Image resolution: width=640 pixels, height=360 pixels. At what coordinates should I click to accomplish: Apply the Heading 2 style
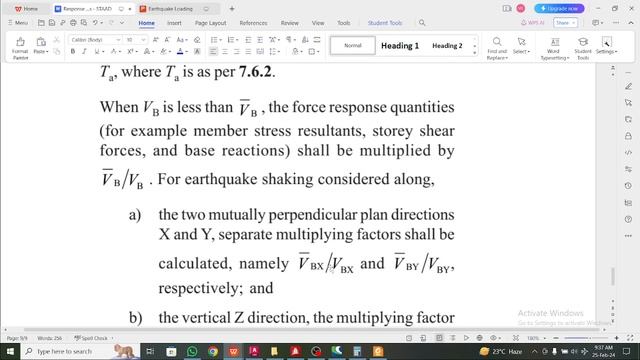click(447, 46)
